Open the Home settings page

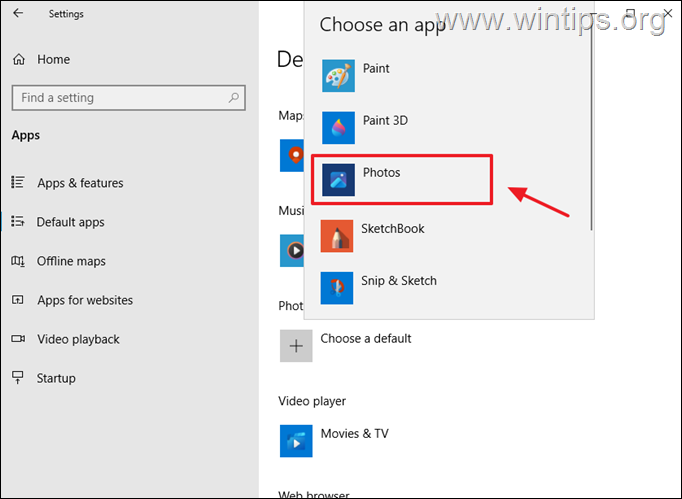53,59
